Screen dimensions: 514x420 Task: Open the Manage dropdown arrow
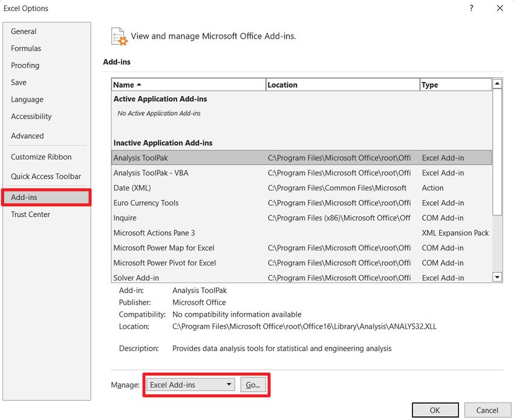coord(229,384)
